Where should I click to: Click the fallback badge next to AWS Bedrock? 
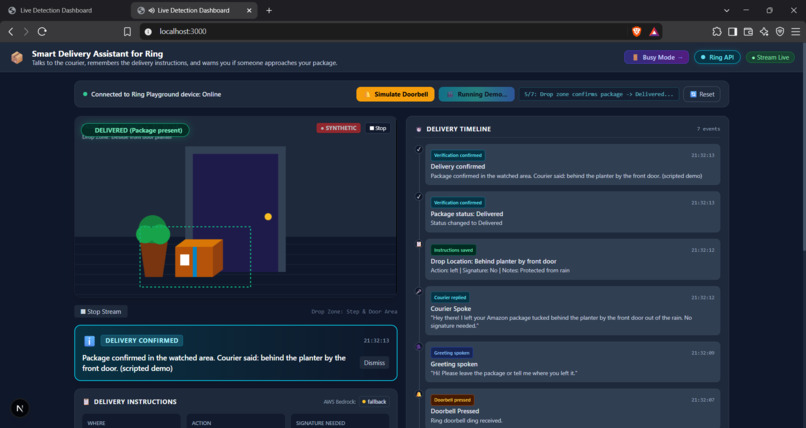pyautogui.click(x=374, y=402)
